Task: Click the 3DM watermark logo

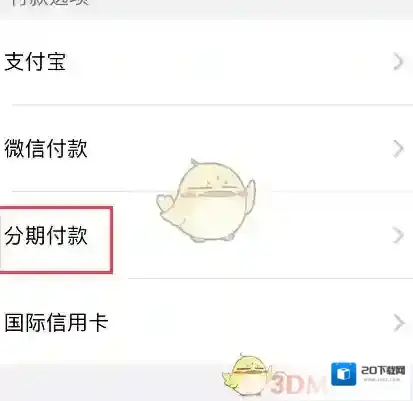Action: [297, 384]
